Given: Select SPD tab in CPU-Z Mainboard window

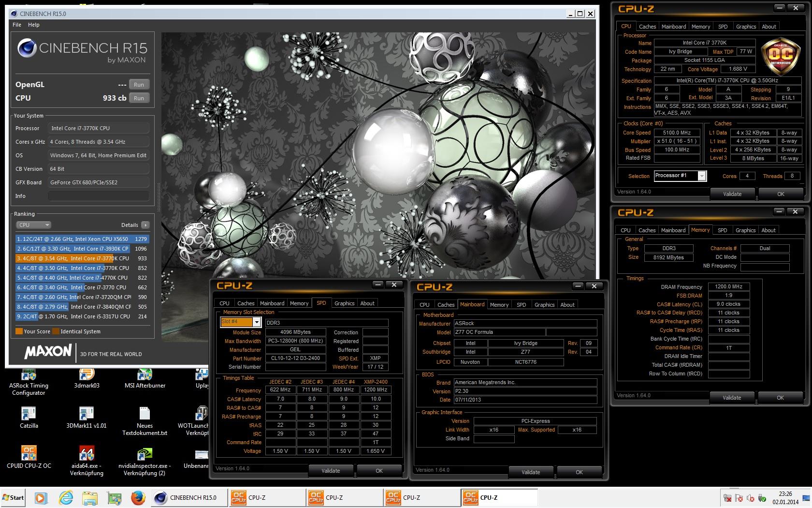Looking at the screenshot, I should point(521,305).
